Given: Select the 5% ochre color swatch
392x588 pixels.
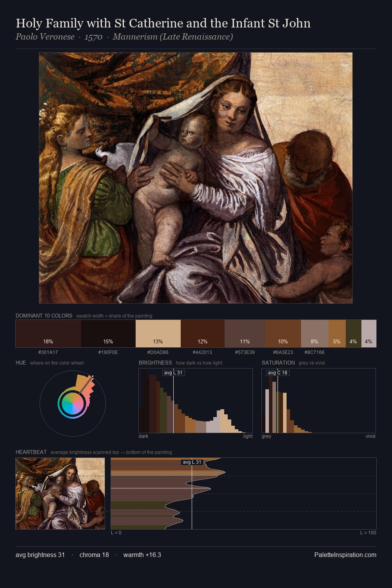Looking at the screenshot, I should [x=337, y=334].
